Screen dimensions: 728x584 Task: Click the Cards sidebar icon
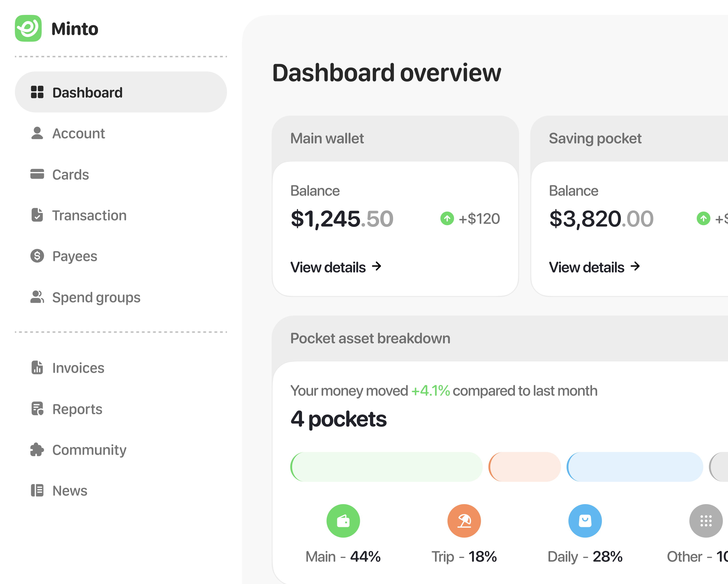coord(37,174)
